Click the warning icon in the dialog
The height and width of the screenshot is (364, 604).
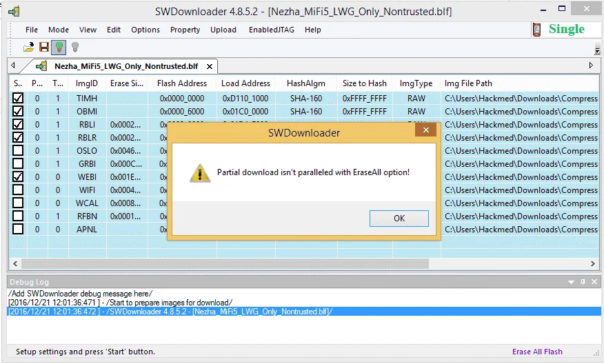click(200, 173)
